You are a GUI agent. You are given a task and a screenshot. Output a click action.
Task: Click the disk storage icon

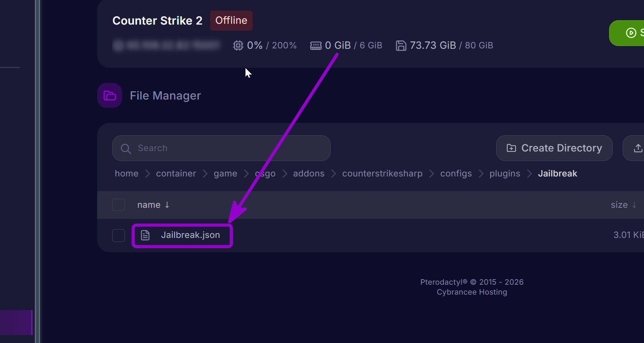click(x=401, y=46)
